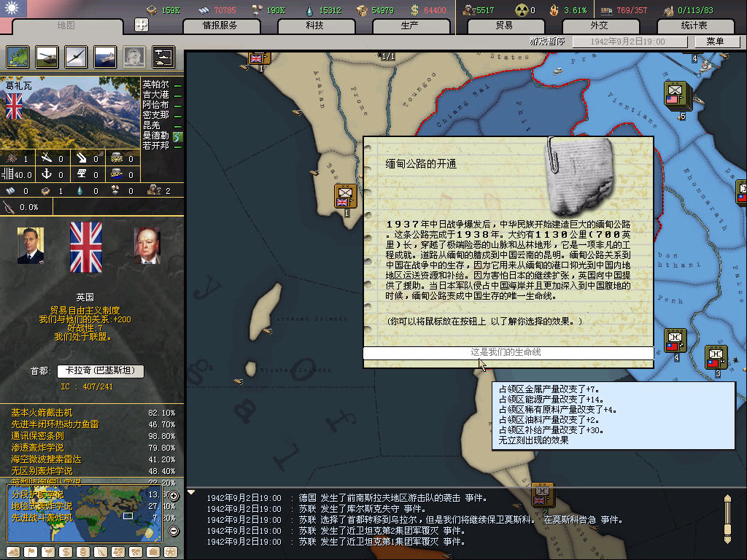The image size is (747, 560).
Task: Select Chinese unit counter labeled 3
Action: [716, 357]
